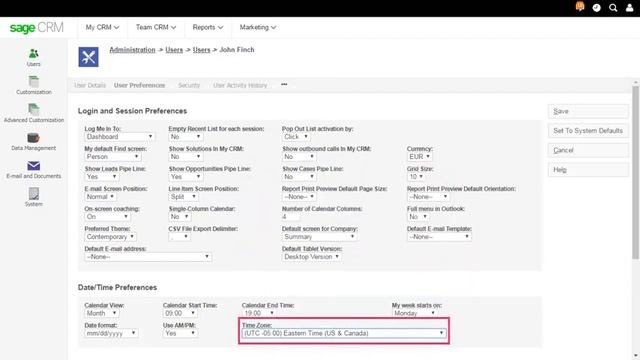Click the second Users breadcrumb link

click(201, 50)
